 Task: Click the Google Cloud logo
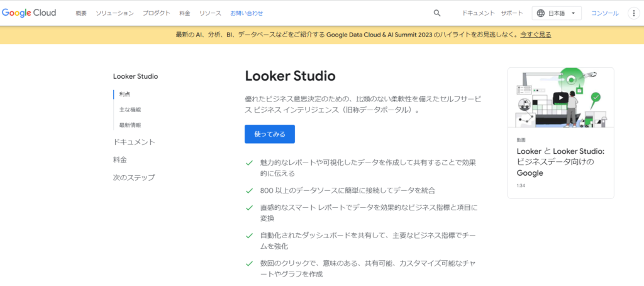click(29, 13)
